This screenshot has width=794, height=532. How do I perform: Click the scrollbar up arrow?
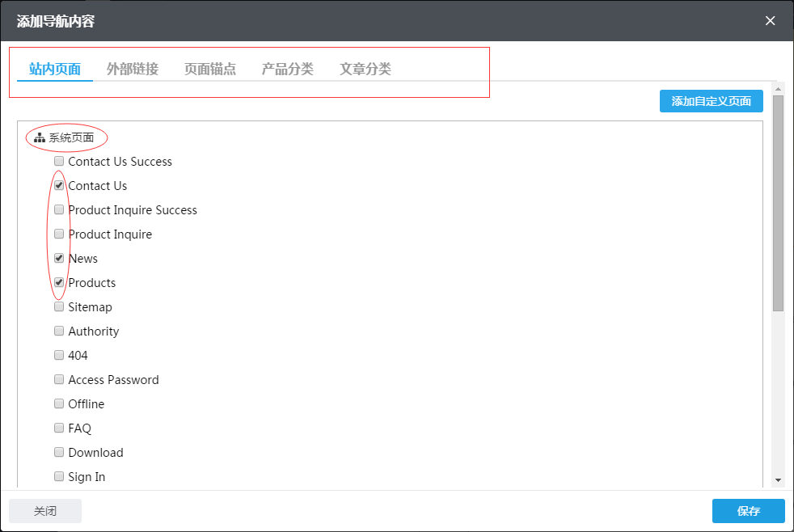pyautogui.click(x=778, y=88)
